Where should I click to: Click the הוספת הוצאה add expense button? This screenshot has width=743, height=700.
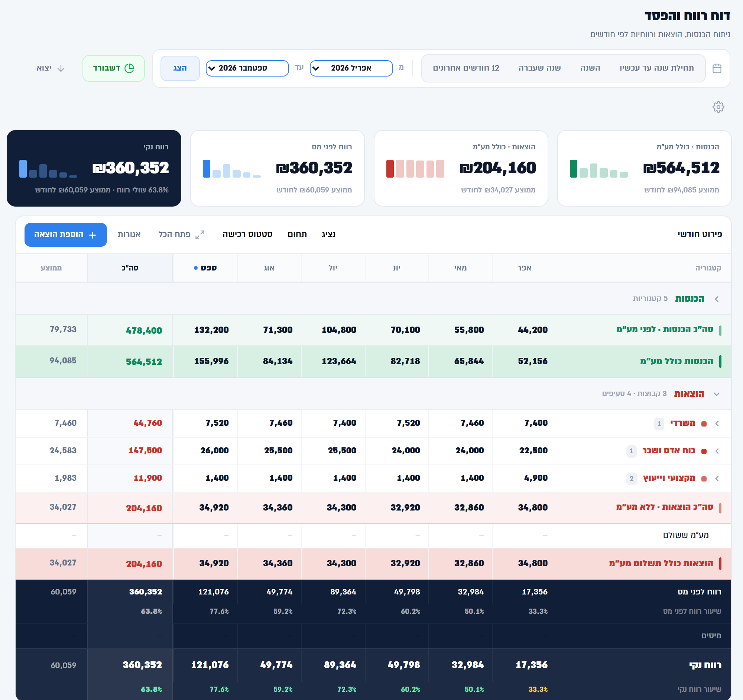(66, 235)
